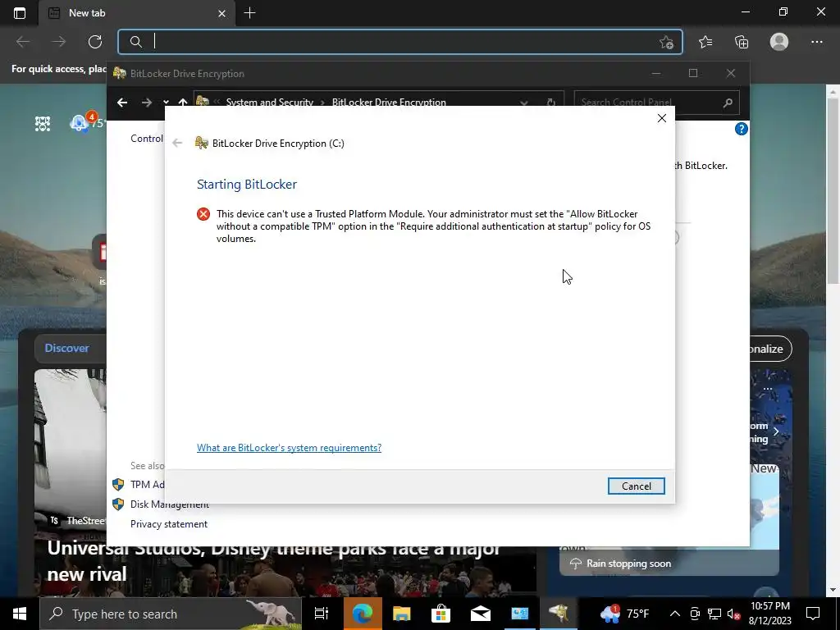Open BitLocker taskbar icon
Image resolution: width=840 pixels, height=630 pixels.
coord(559,614)
